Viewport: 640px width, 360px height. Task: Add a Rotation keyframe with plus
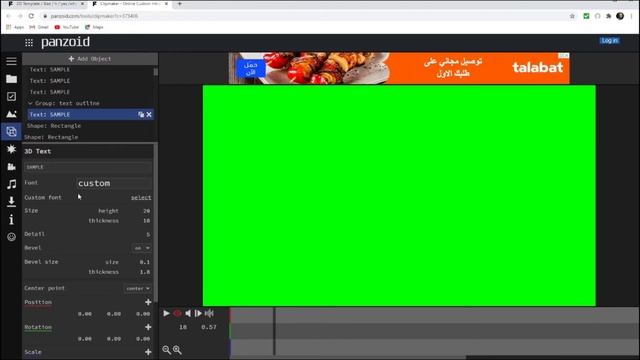[148, 327]
